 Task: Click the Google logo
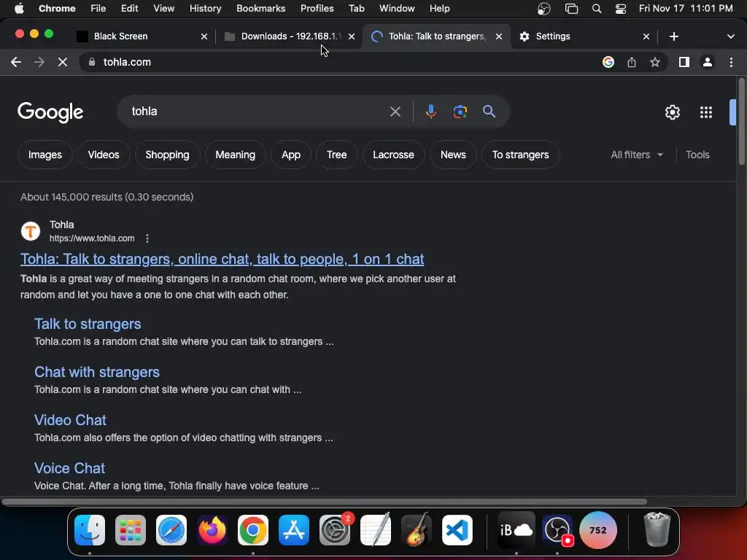(x=50, y=112)
